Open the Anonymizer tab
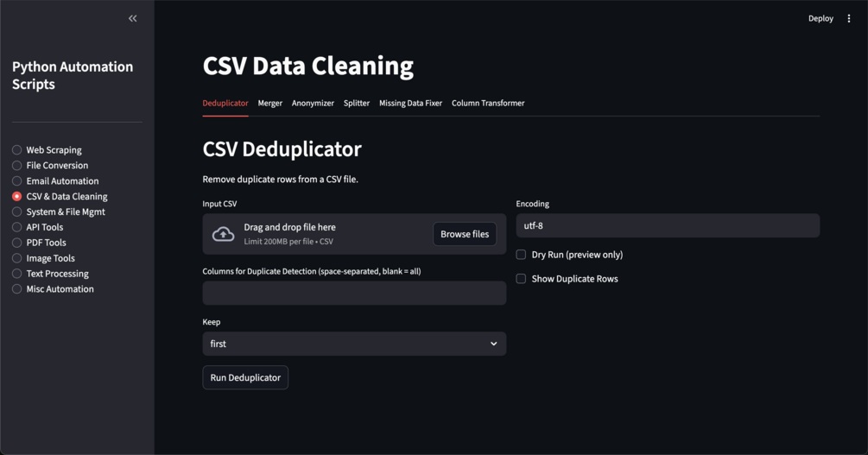This screenshot has height=455, width=868. 313,103
